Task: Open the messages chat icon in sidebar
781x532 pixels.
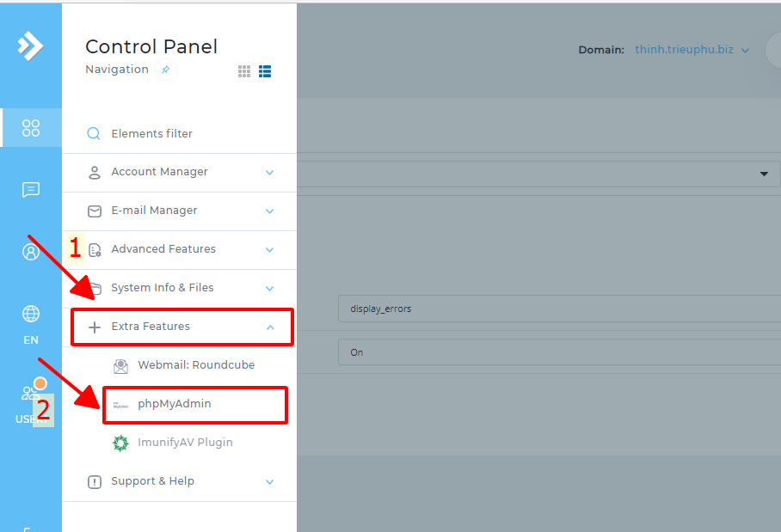Action: (x=31, y=190)
